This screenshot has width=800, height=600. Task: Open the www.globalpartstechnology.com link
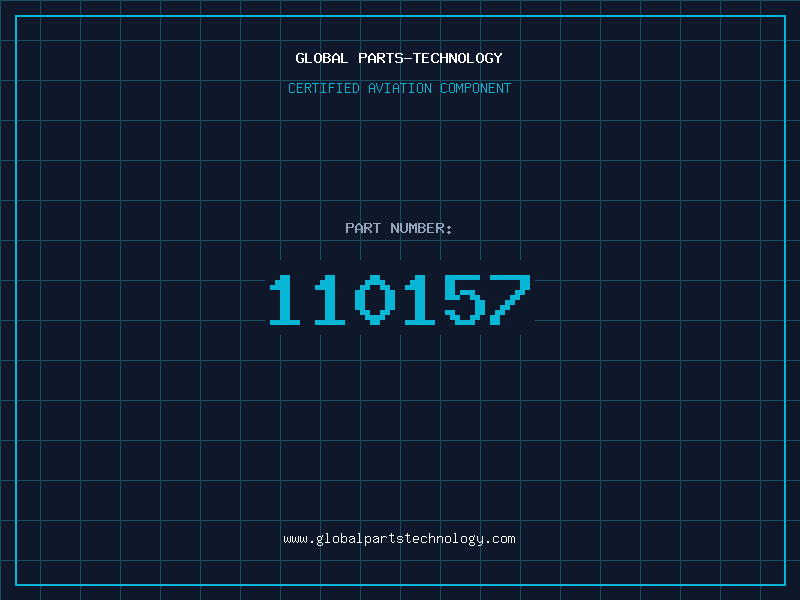tap(399, 539)
